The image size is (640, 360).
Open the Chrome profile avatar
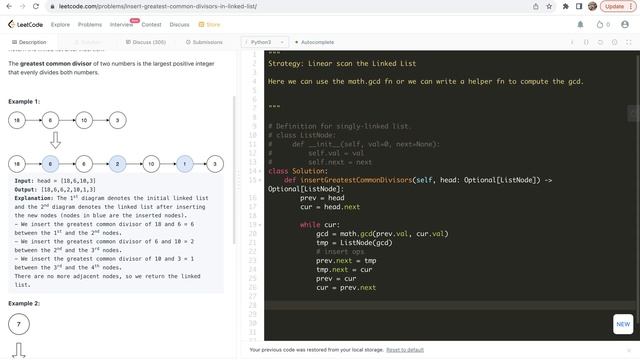point(592,6)
